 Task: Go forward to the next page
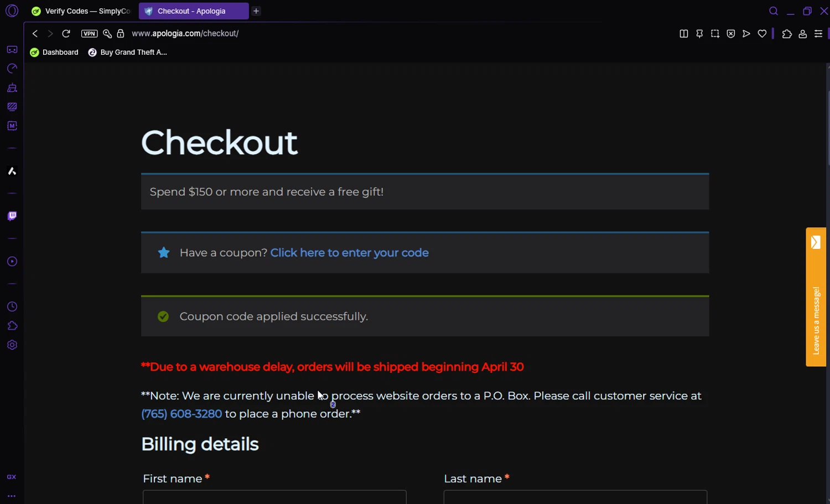[50, 34]
